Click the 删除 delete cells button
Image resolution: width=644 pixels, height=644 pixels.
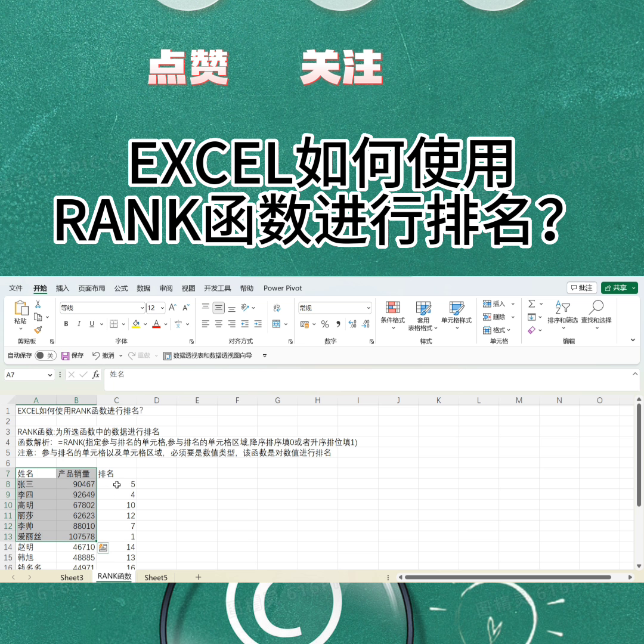coord(494,317)
